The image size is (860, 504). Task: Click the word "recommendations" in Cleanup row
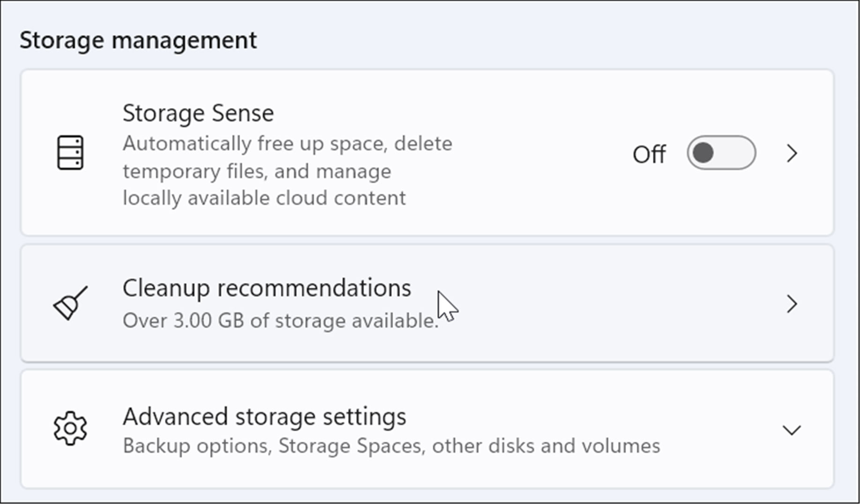pos(314,288)
